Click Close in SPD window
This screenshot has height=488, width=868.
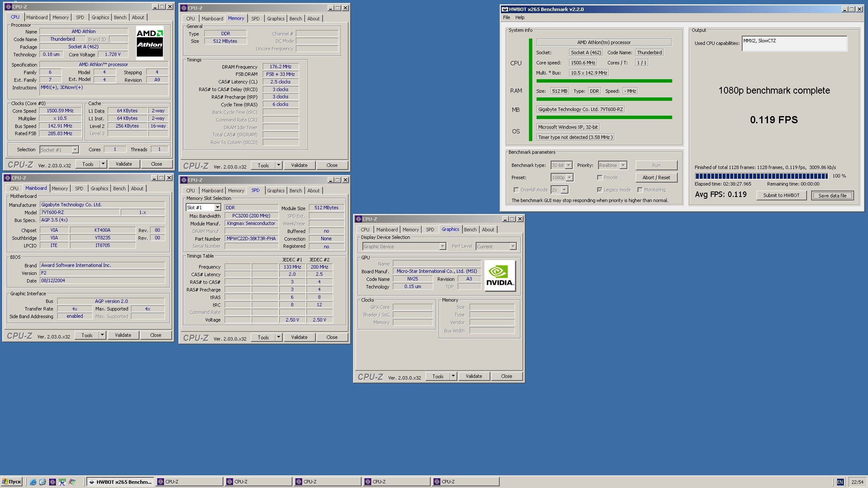click(332, 337)
